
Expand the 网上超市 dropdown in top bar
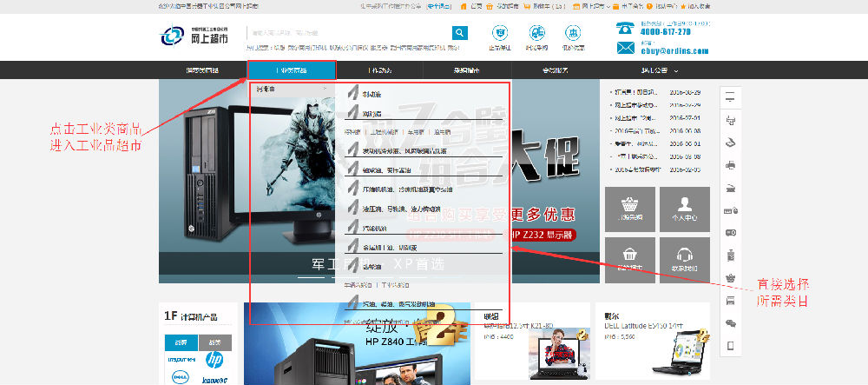591,7
